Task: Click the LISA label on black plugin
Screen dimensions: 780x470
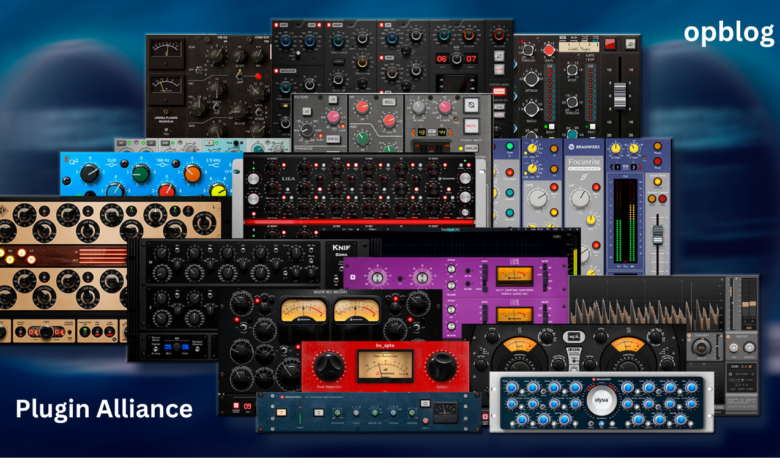Action: click(x=289, y=178)
